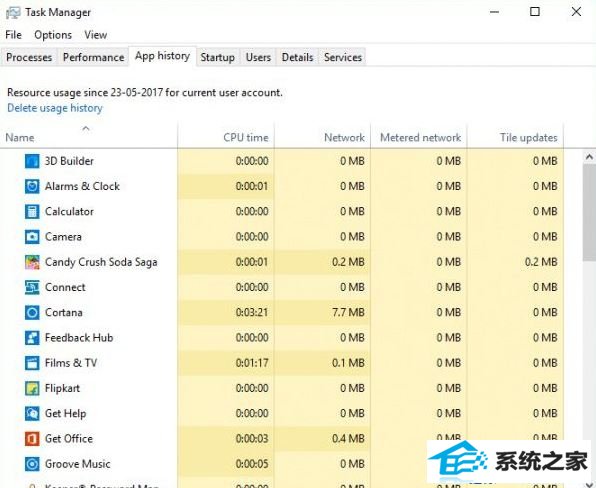
Task: Maximize the Task Manager window
Action: point(534,12)
